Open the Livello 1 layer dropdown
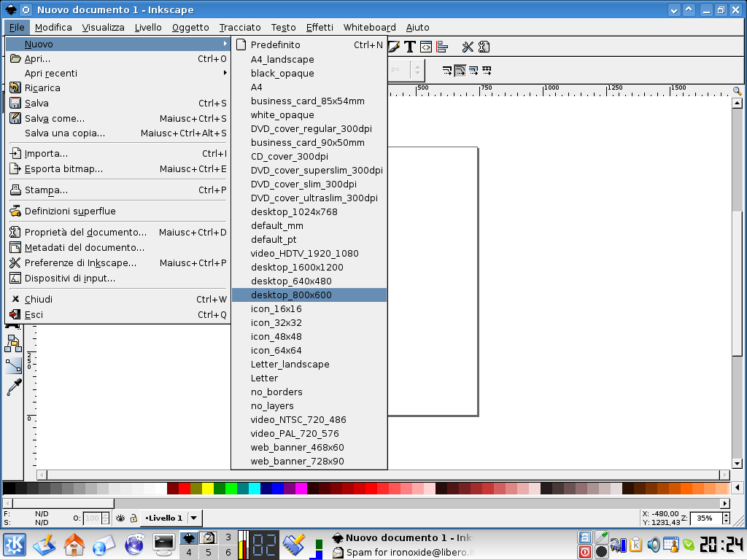This screenshot has width=747, height=560. [194, 518]
